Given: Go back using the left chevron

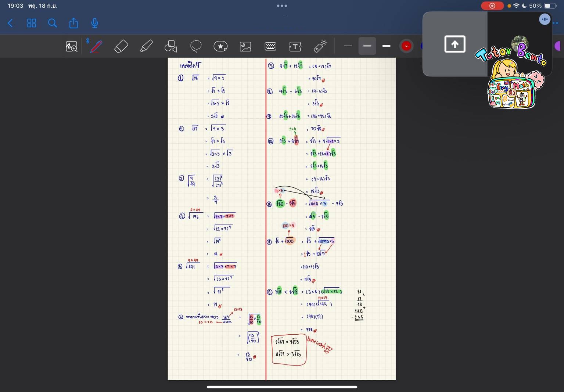Looking at the screenshot, I should click(x=10, y=24).
